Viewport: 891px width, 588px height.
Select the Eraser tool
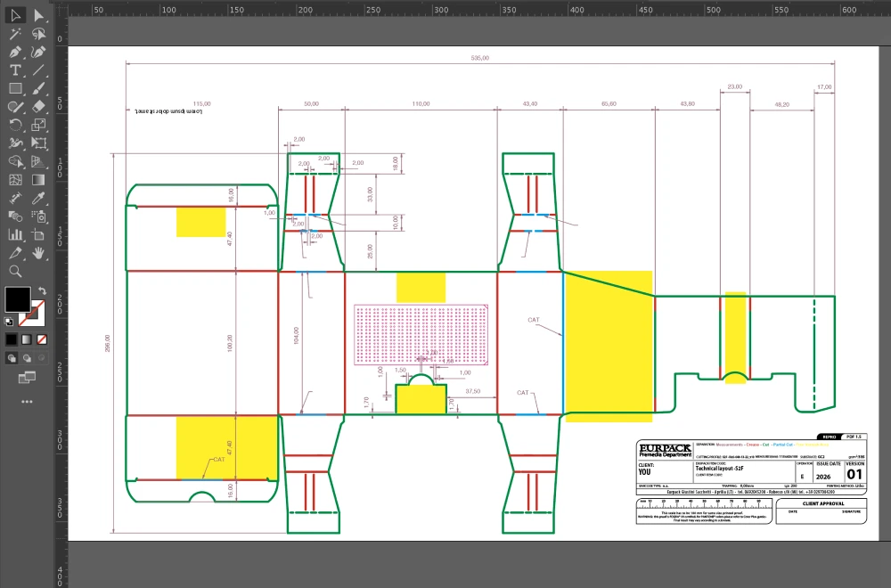tap(39, 107)
